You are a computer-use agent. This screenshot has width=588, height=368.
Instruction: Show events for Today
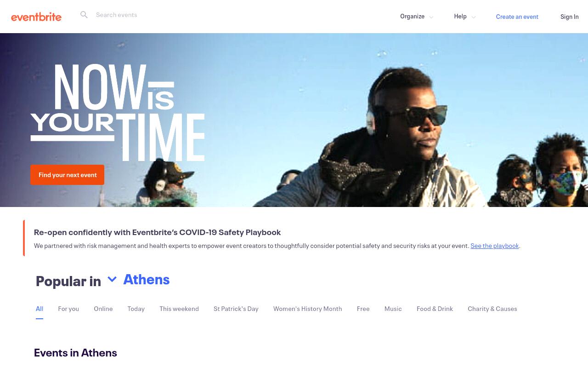point(136,309)
